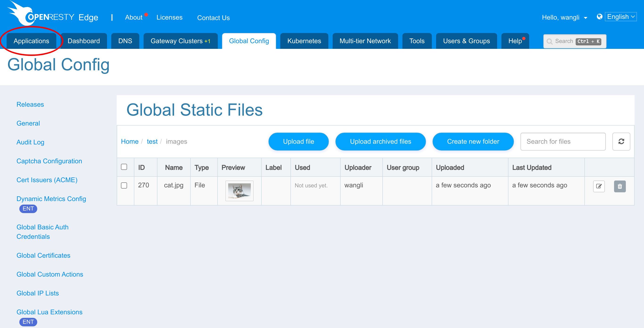The height and width of the screenshot is (328, 644).
Task: Check the box for file row 270
Action: (x=124, y=185)
